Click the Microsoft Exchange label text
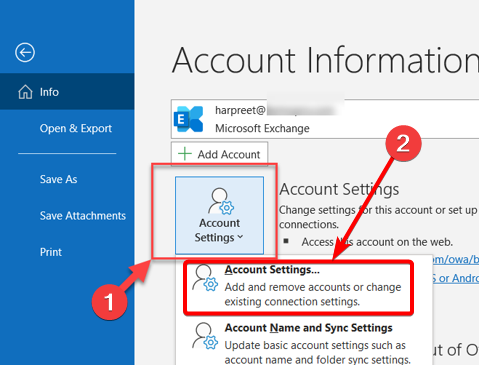The width and height of the screenshot is (480, 365). (x=262, y=128)
